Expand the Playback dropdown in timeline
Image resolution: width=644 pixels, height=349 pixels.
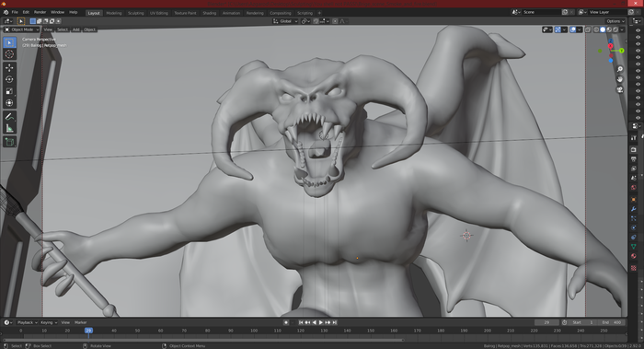[27, 322]
